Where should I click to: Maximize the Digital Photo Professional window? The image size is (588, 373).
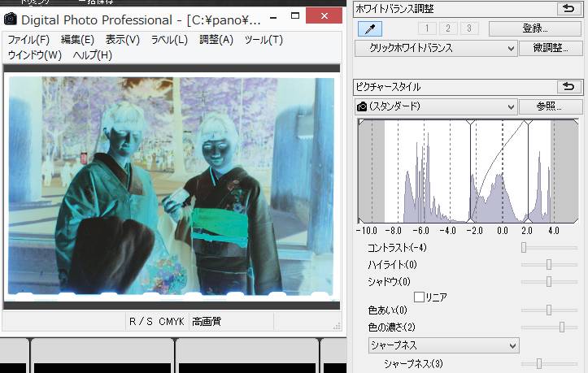(295, 15)
